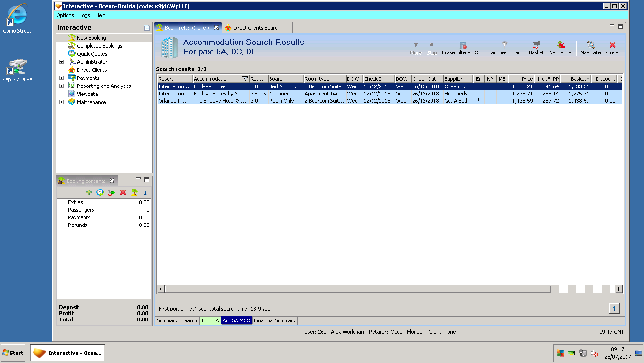This screenshot has height=363, width=644.
Task: Click the filter funnel in Accommodation column header
Action: [x=245, y=79]
